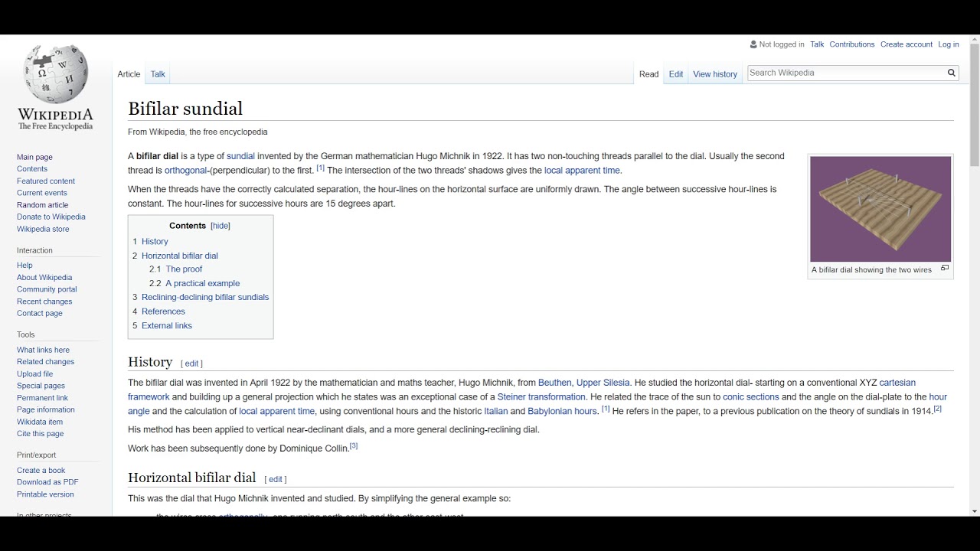Image resolution: width=980 pixels, height=551 pixels.
Task: Open user Talk link at top
Action: click(x=817, y=44)
